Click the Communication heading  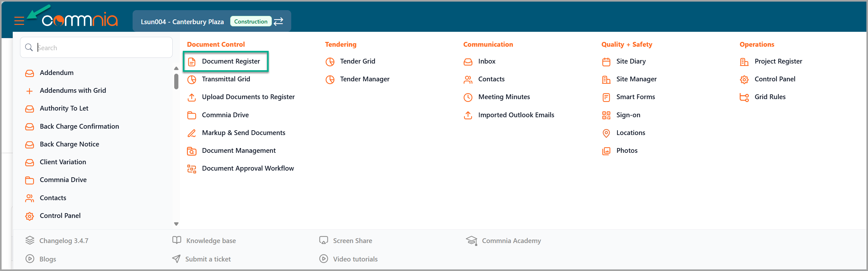[x=488, y=44]
